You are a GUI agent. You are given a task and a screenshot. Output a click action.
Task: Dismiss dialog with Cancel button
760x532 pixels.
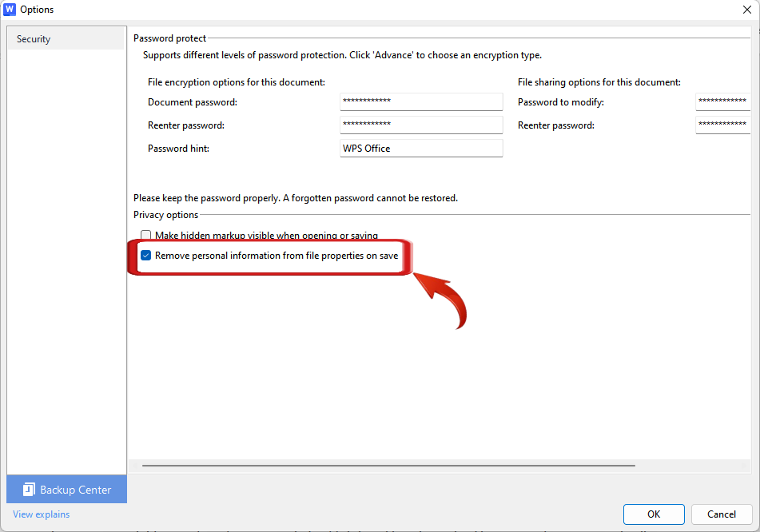(x=721, y=514)
